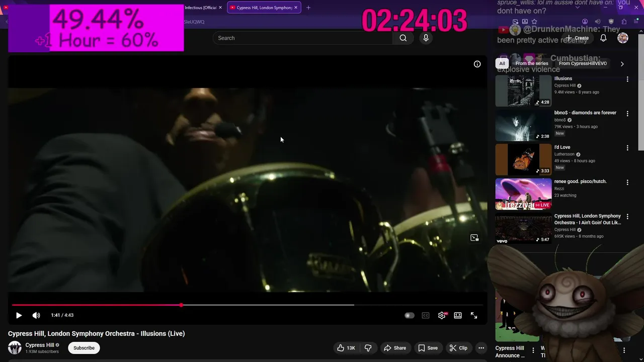Toggle closed captions (CC) button
Image resolution: width=644 pixels, height=362 pixels.
[426, 315]
